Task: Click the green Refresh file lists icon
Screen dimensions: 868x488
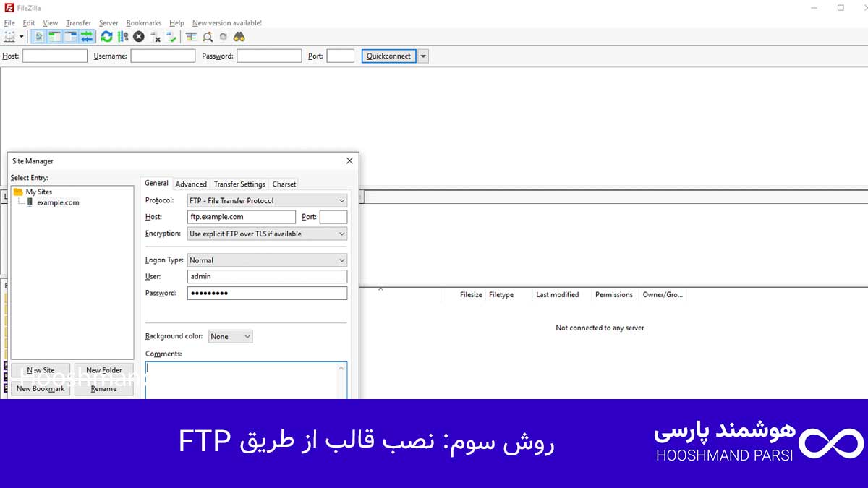Action: point(106,37)
